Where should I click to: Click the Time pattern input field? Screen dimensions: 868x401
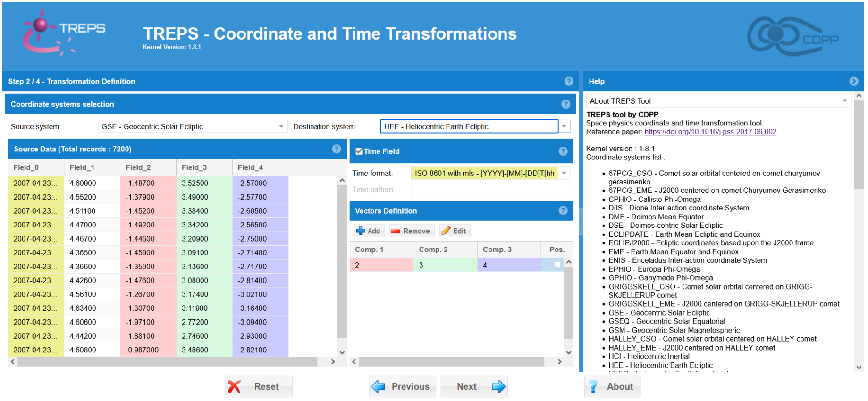(x=490, y=189)
